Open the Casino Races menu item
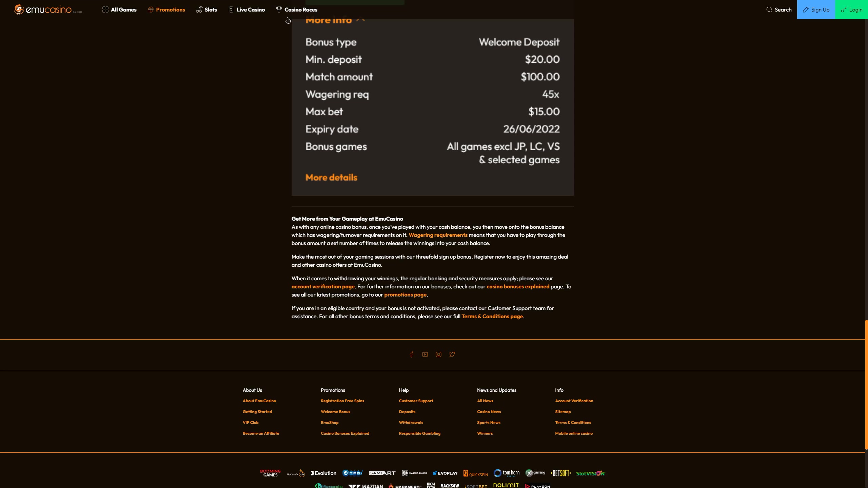This screenshot has height=488, width=868. pyautogui.click(x=297, y=9)
